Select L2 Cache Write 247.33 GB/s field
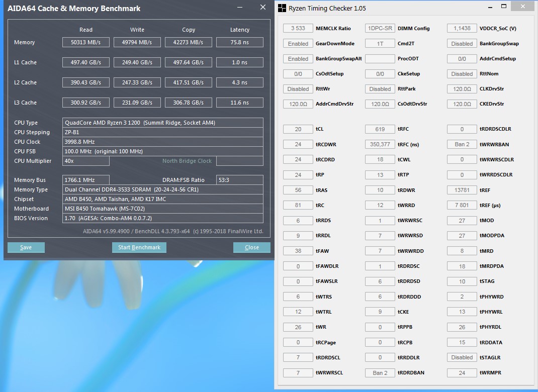The width and height of the screenshot is (538, 392). coord(137,82)
